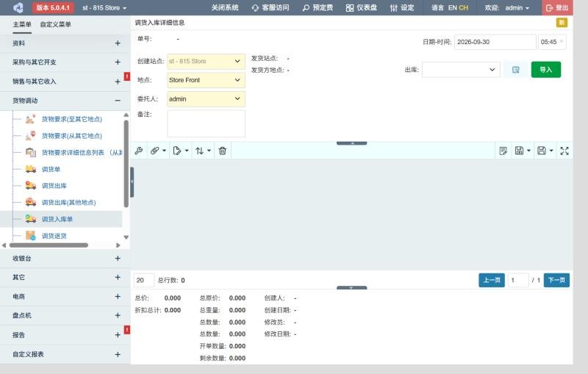
Task: Expand the 资料 menu section
Action: coord(65,43)
